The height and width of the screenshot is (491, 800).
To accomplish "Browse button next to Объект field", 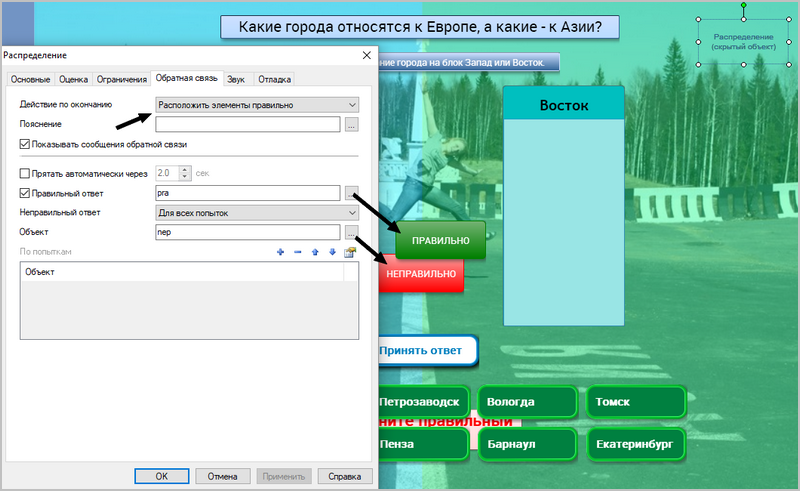I will 352,232.
